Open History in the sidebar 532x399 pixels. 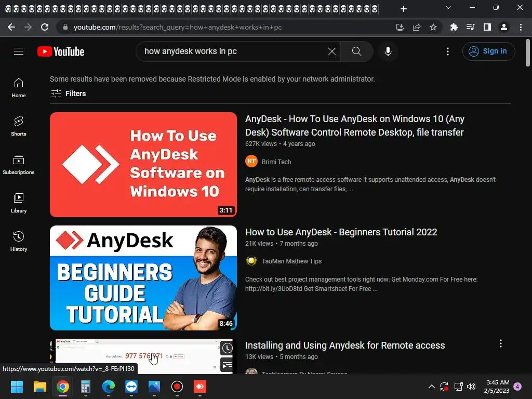19,241
